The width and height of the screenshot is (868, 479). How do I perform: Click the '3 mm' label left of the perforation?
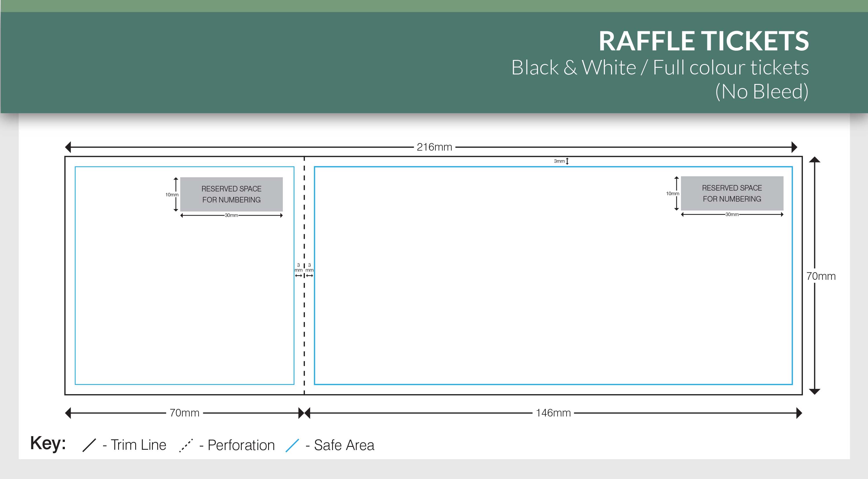point(299,268)
